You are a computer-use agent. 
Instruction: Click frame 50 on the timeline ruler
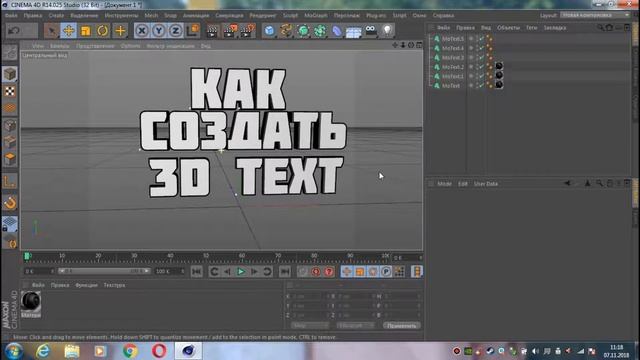[x=206, y=257]
